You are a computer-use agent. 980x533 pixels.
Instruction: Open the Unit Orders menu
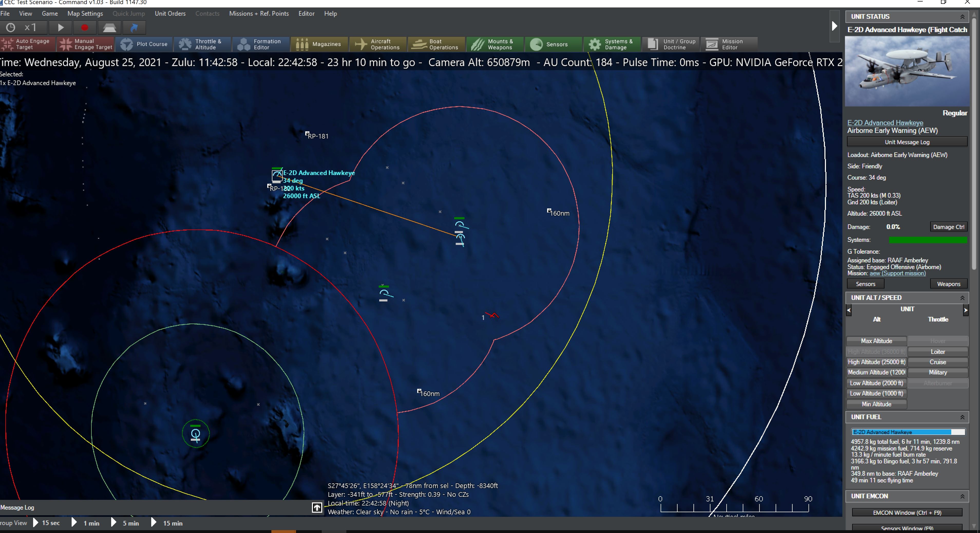(170, 13)
